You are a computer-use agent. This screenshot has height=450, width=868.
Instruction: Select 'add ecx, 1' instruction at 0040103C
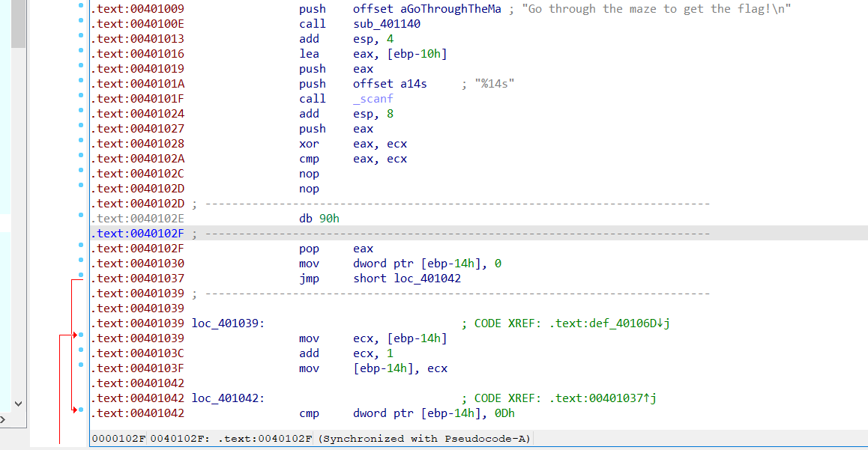pyautogui.click(x=346, y=353)
